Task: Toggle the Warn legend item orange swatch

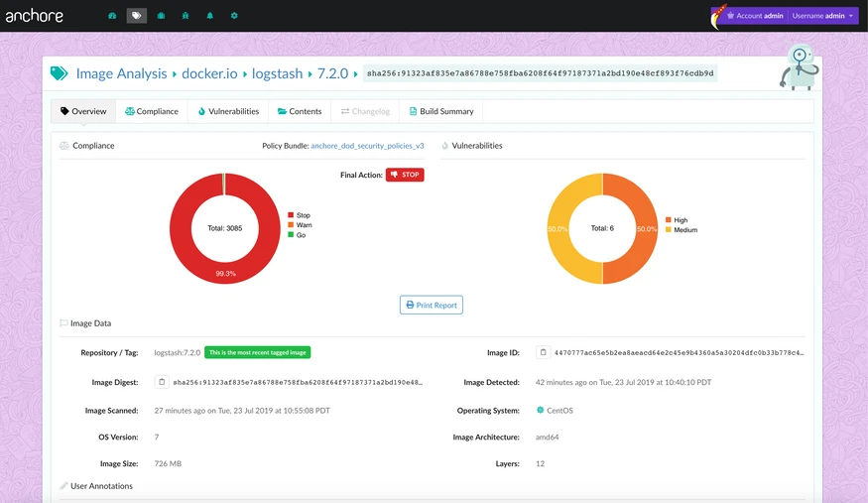Action: (x=291, y=225)
